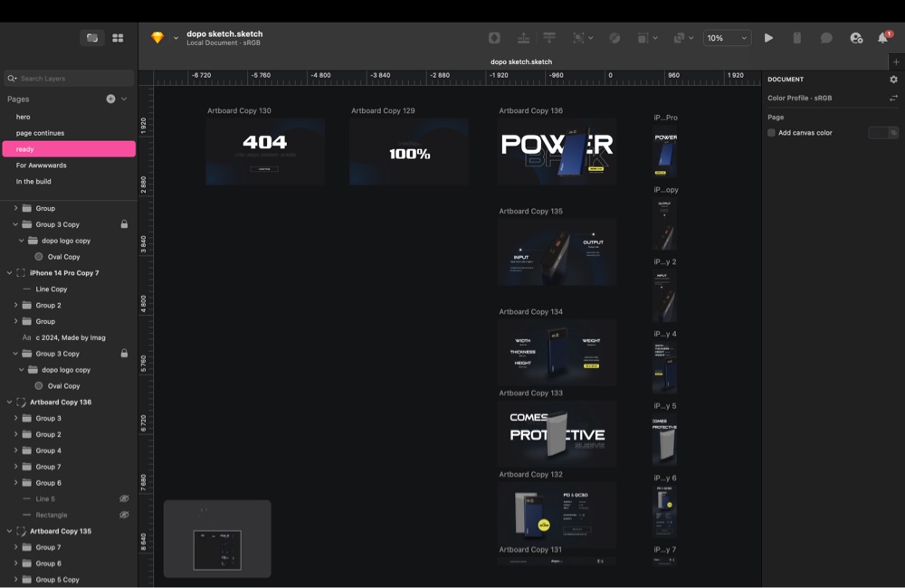Open the 10% zoom level dropdown
Image resolution: width=905 pixels, height=588 pixels.
pos(727,38)
